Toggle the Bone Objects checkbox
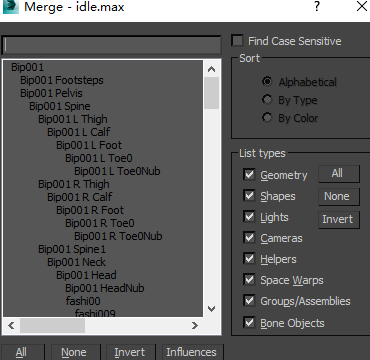Screen dimensions: 370x360 click(249, 323)
